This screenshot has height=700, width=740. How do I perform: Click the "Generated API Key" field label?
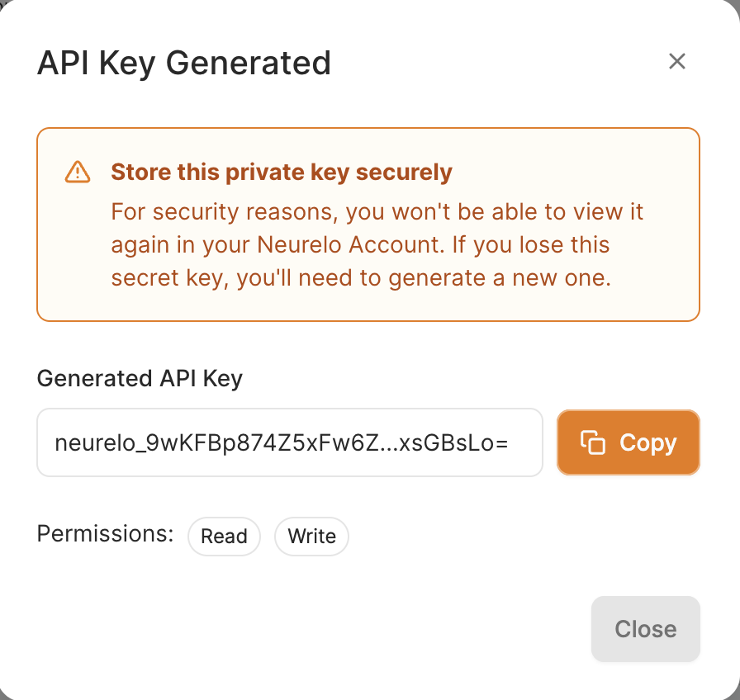tap(140, 378)
